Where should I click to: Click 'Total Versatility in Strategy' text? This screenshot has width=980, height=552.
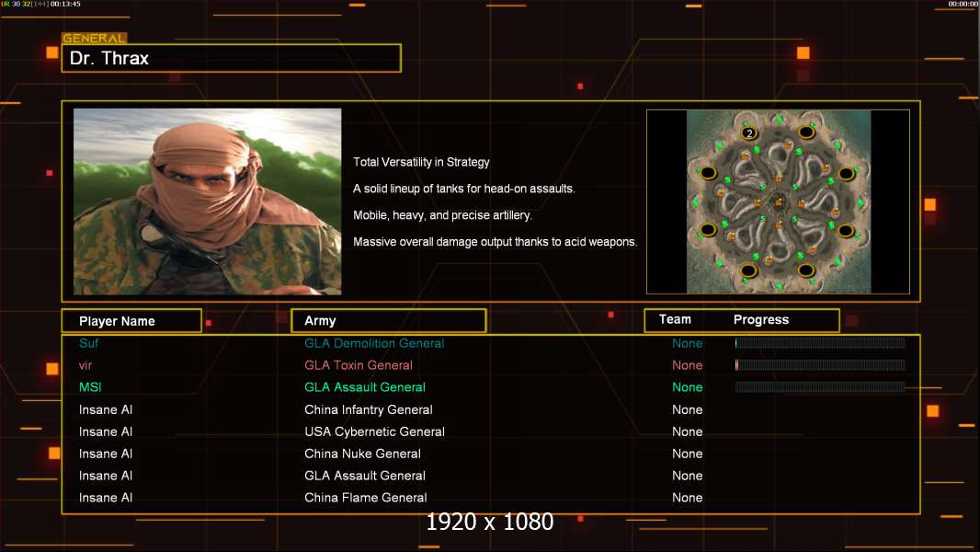tap(421, 162)
